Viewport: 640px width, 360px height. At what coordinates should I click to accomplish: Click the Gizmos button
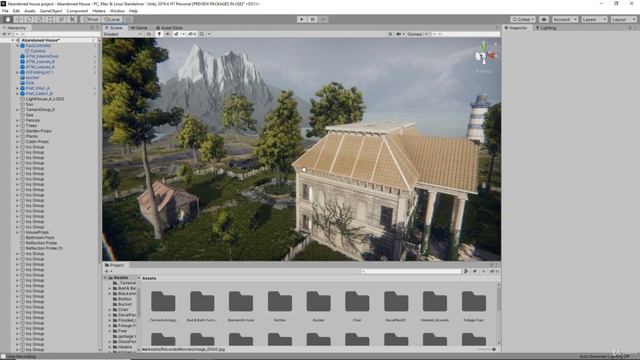(x=415, y=34)
